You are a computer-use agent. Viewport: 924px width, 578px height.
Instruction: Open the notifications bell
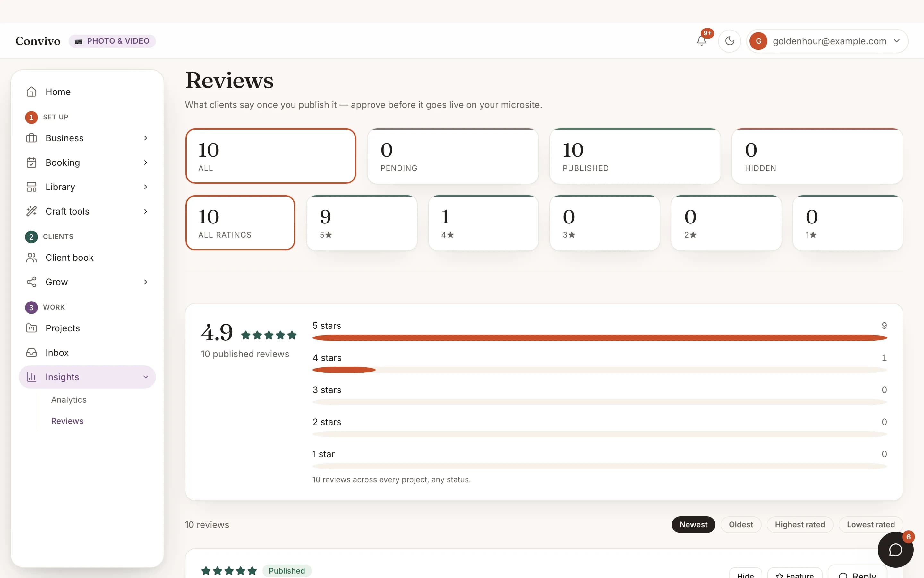click(701, 41)
